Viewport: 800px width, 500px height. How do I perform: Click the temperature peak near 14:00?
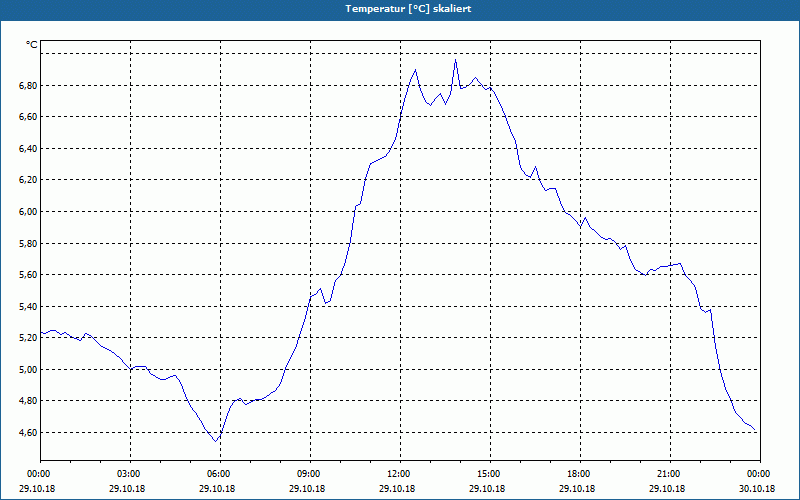[456, 60]
